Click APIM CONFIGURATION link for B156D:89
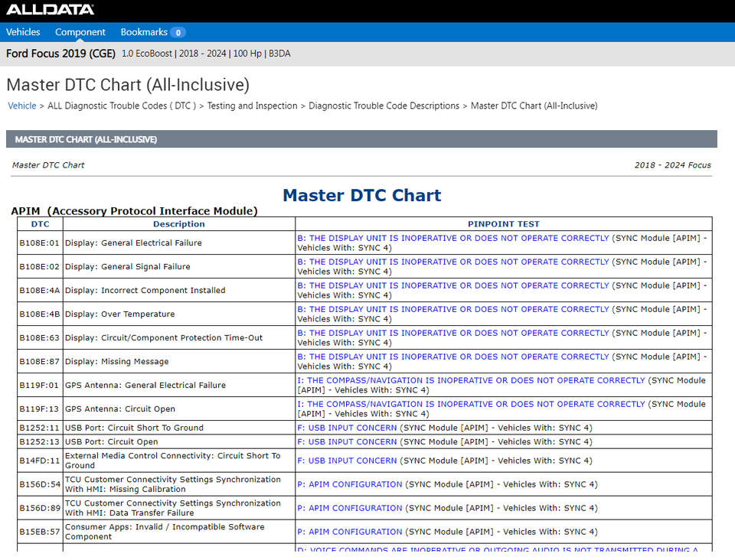Viewport: 735px width, 560px height. click(x=349, y=508)
